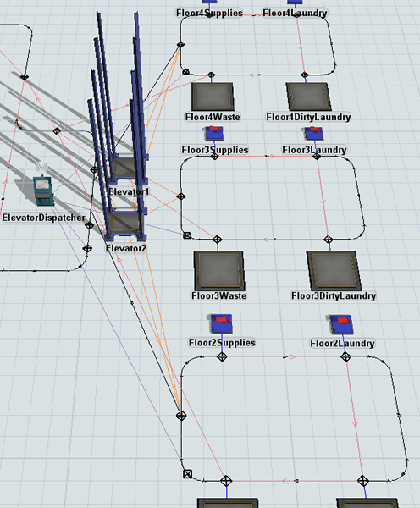Screen dimensions: 420x508
Task: Select the Floor3Supplies source icon
Action: (214, 133)
